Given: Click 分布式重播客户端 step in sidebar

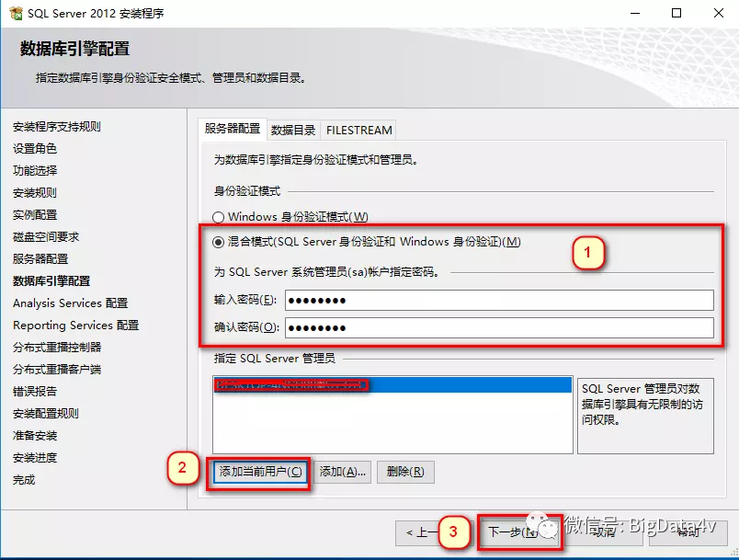Looking at the screenshot, I should (x=57, y=369).
